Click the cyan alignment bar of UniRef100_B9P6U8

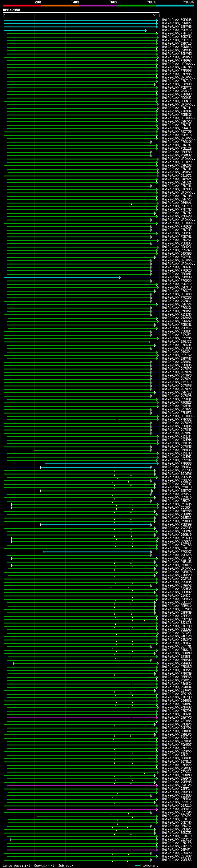(81, 20)
